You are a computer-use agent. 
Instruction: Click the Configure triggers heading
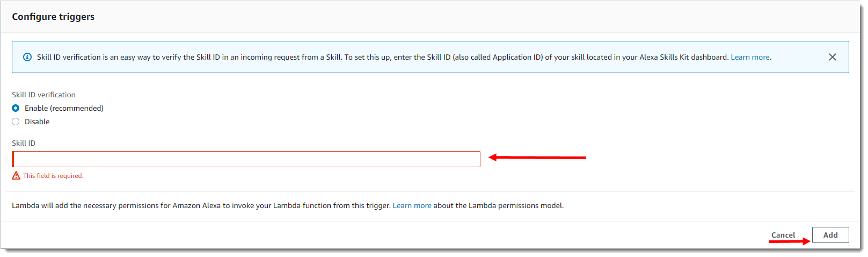(x=53, y=17)
